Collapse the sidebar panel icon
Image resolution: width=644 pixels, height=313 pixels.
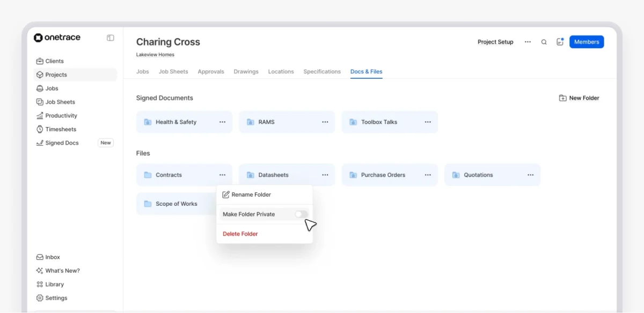pyautogui.click(x=111, y=38)
